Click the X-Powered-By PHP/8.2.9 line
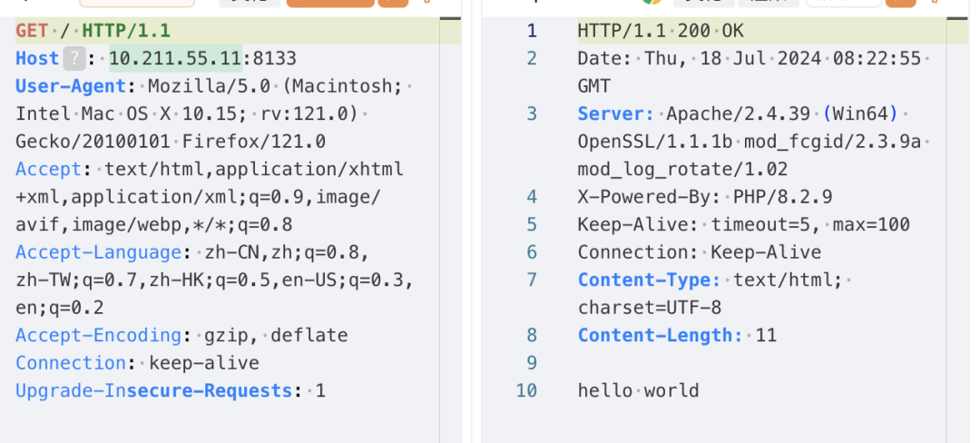 (705, 198)
